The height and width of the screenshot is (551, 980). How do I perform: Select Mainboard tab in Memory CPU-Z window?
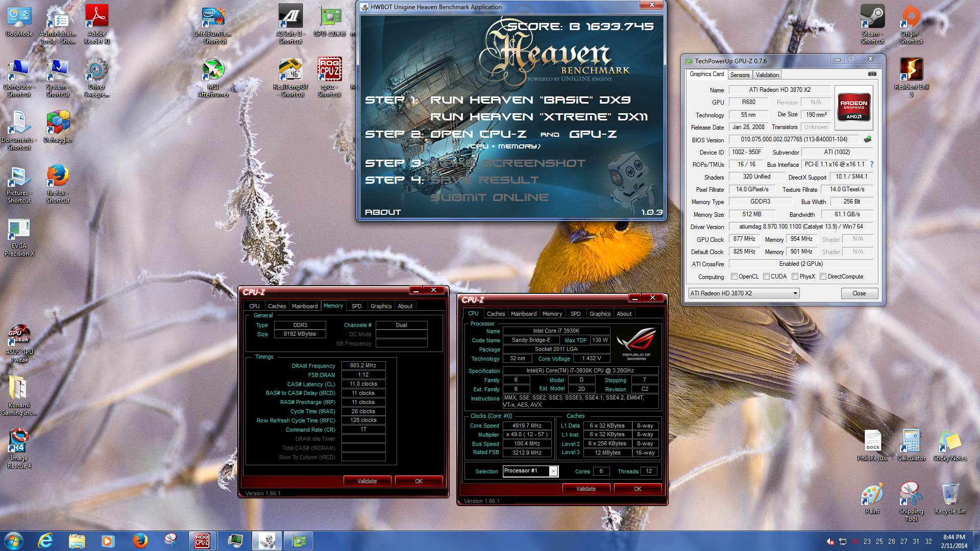coord(305,306)
